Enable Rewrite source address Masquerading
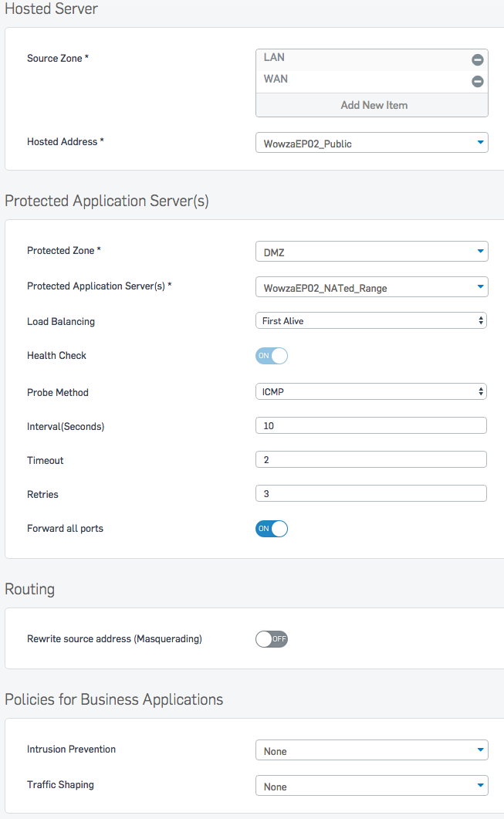The image size is (504, 819). click(272, 639)
